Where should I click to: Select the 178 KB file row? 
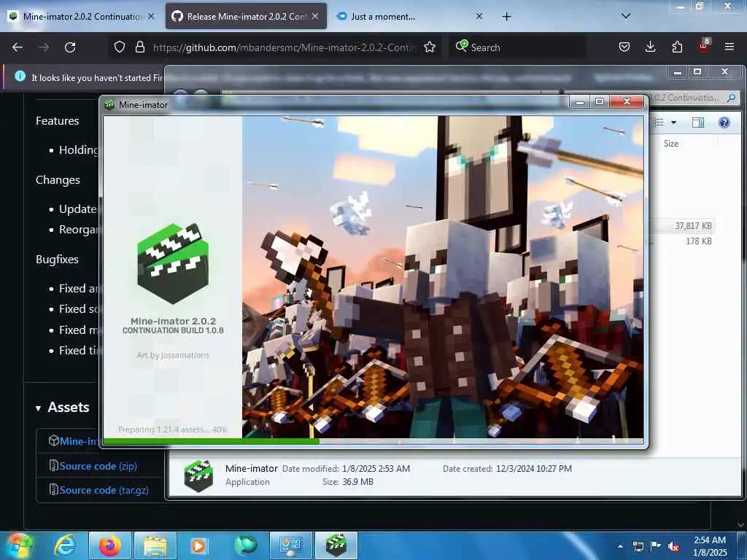pyautogui.click(x=683, y=241)
